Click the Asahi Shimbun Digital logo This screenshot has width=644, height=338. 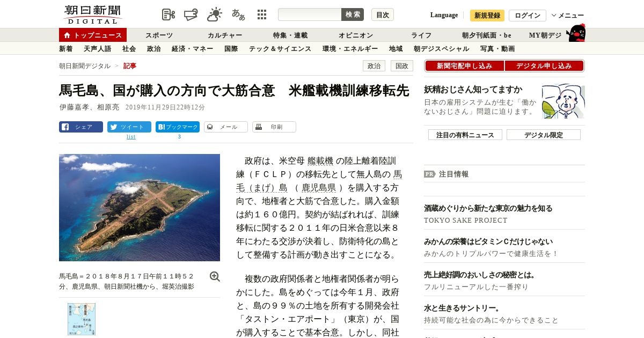(x=92, y=14)
